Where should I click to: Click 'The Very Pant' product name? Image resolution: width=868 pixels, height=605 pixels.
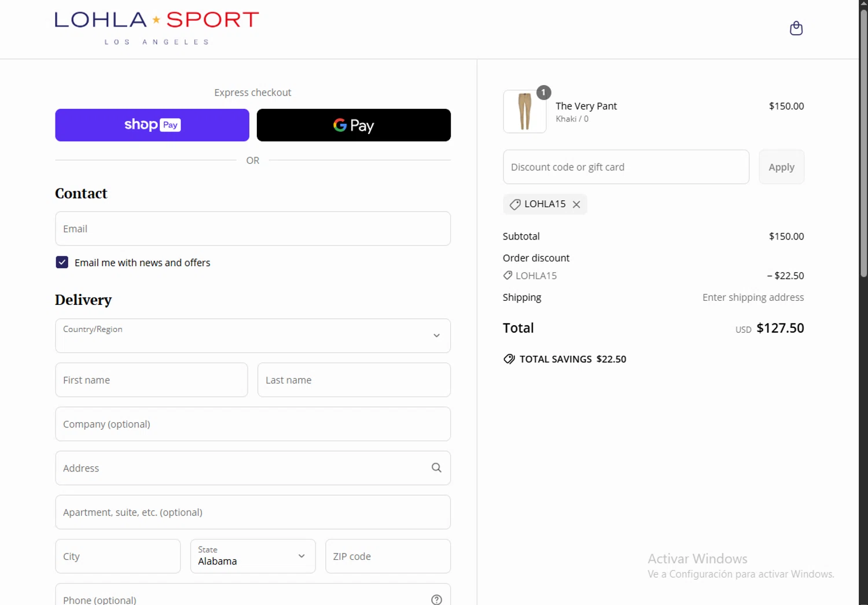(x=586, y=106)
